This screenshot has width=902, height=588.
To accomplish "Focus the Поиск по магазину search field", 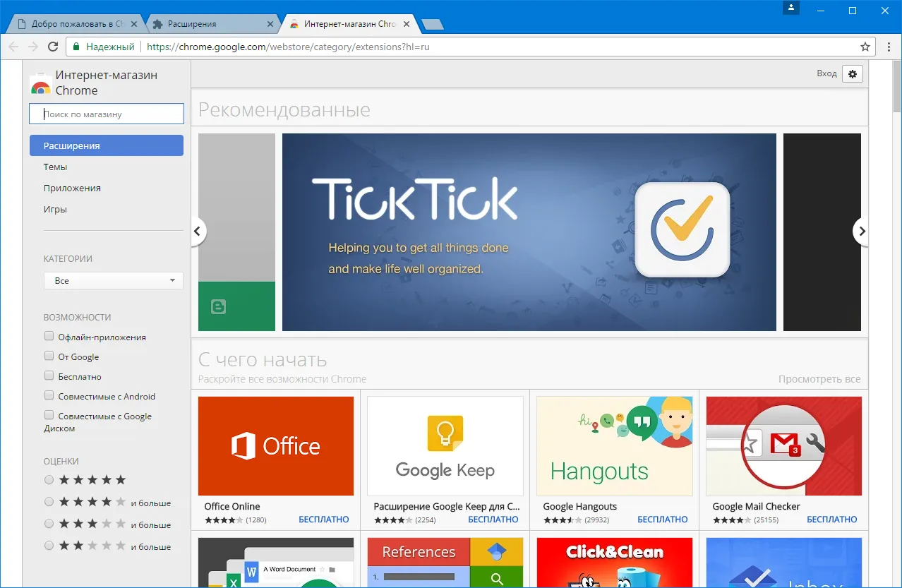I will (x=107, y=114).
